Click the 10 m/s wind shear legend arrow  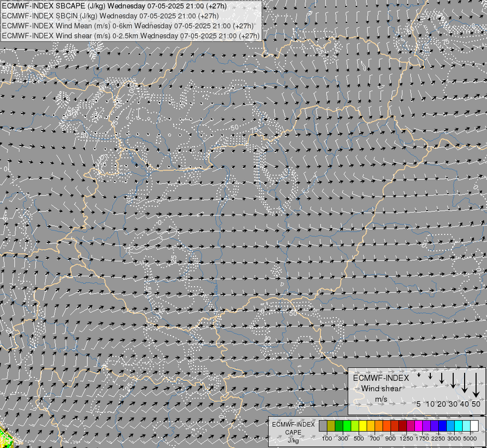[430, 376]
